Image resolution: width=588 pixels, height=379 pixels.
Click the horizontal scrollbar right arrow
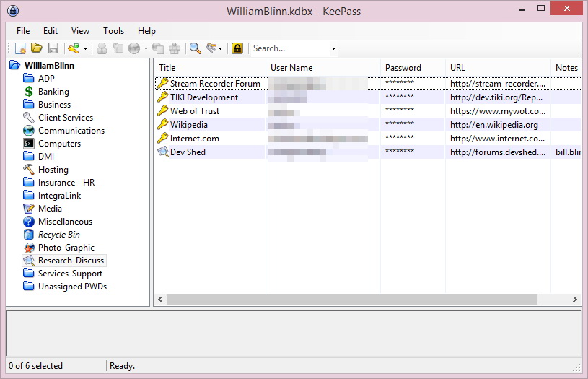click(x=574, y=299)
